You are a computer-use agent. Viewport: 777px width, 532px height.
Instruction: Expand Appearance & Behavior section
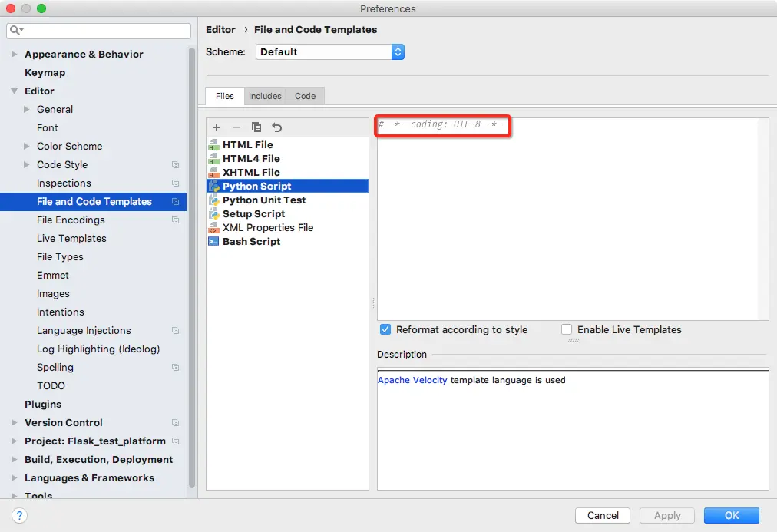[x=15, y=54]
